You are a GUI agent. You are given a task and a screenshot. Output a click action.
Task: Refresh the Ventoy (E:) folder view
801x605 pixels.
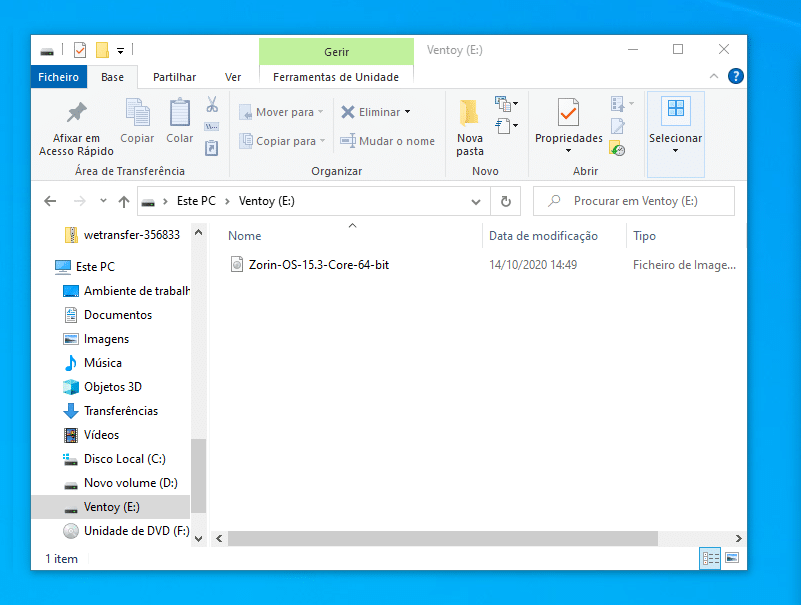(506, 201)
